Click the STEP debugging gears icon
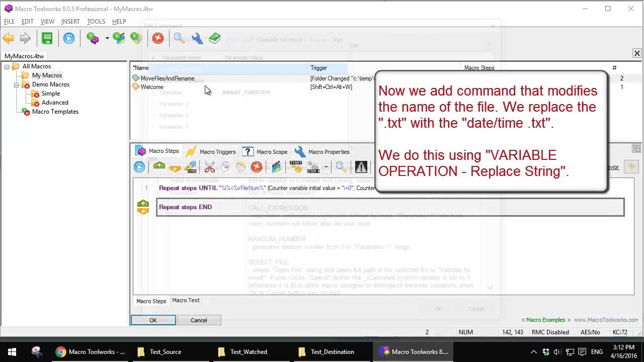 point(313,167)
